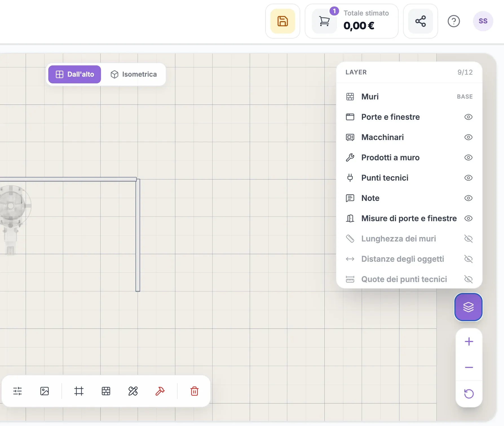Show the Distanze degli oggetti layer
The width and height of the screenshot is (504, 426).
coord(468,259)
